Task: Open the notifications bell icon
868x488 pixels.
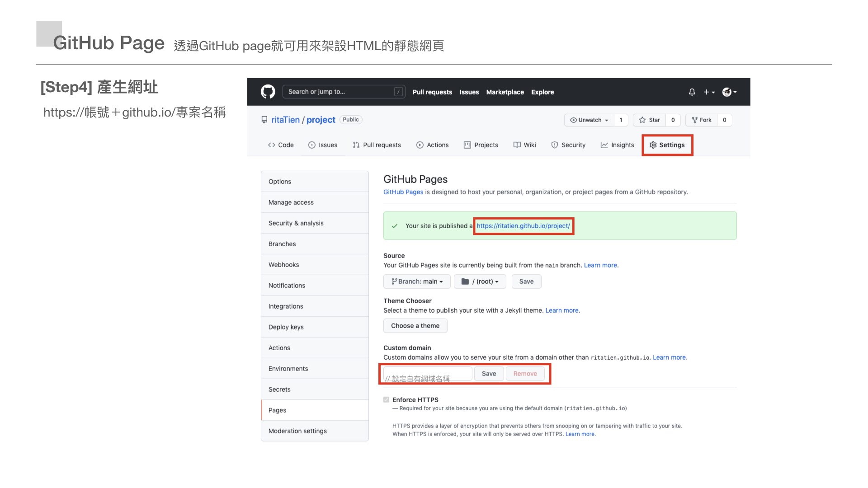Action: [x=692, y=92]
